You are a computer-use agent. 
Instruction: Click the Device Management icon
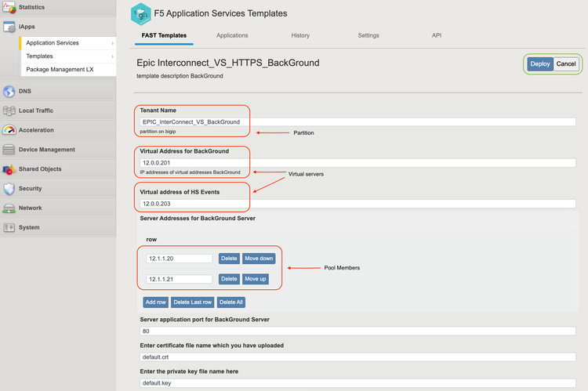pos(9,150)
